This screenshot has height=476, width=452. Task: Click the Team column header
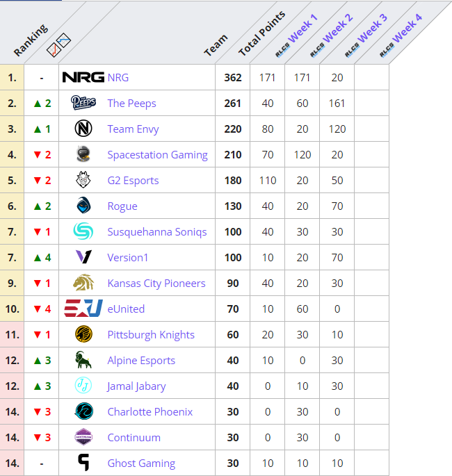(216, 45)
